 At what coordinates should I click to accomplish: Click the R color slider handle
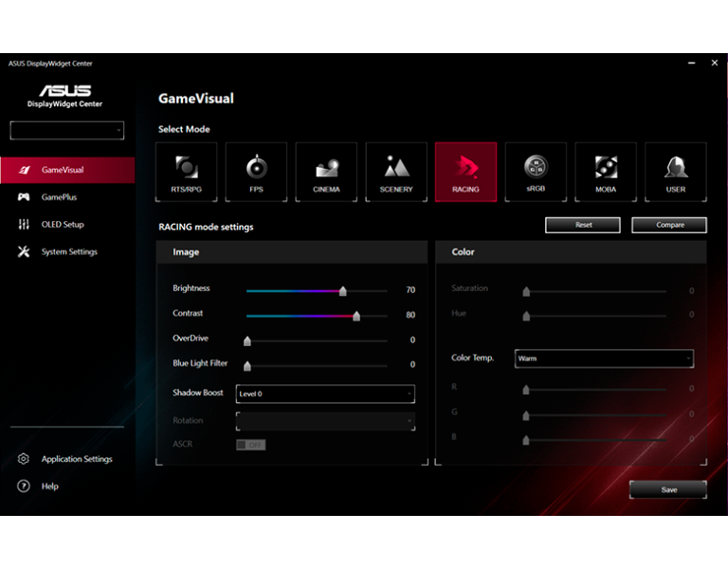(x=526, y=390)
